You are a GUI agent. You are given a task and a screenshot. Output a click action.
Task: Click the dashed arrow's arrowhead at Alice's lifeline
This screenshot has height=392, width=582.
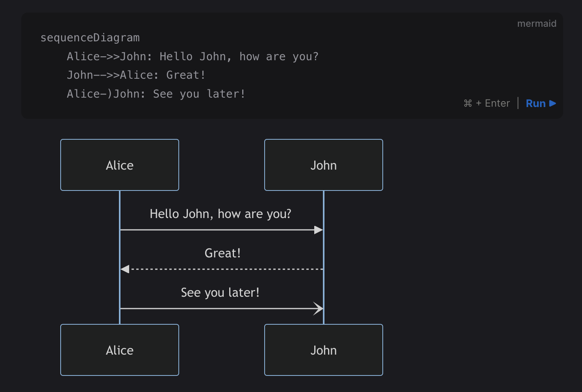coord(125,269)
